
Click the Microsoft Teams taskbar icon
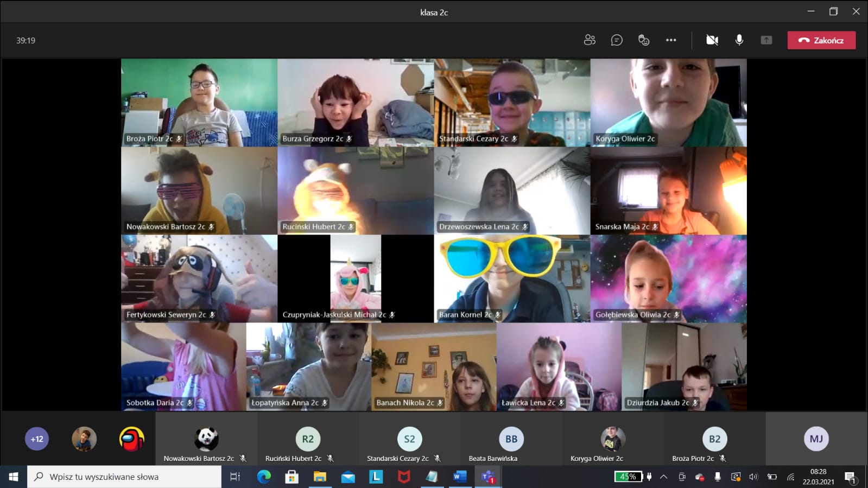(x=488, y=477)
